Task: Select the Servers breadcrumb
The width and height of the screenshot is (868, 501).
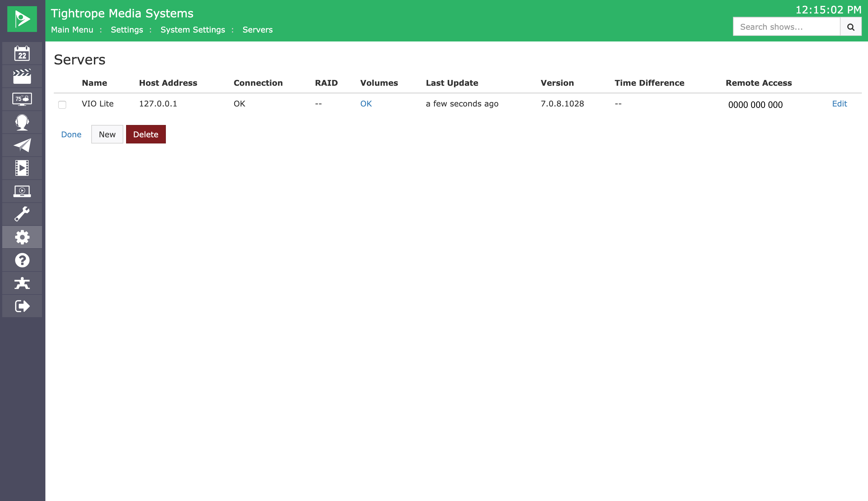Action: [258, 30]
